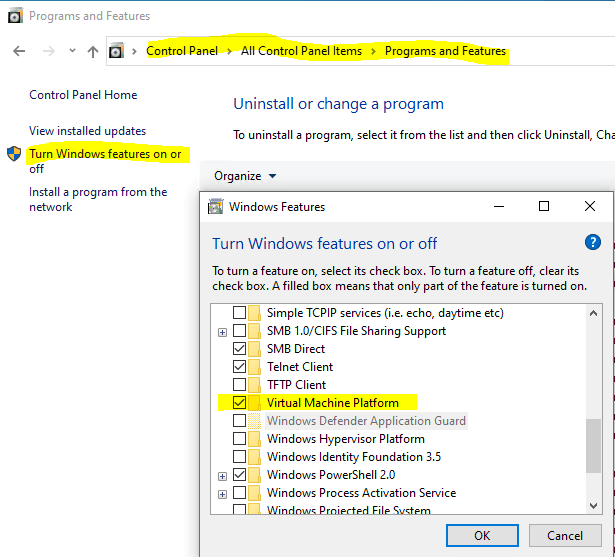Screen dimensions: 615x557
Task: Click the shield icon beside Turn Windows features
Action: tap(14, 154)
